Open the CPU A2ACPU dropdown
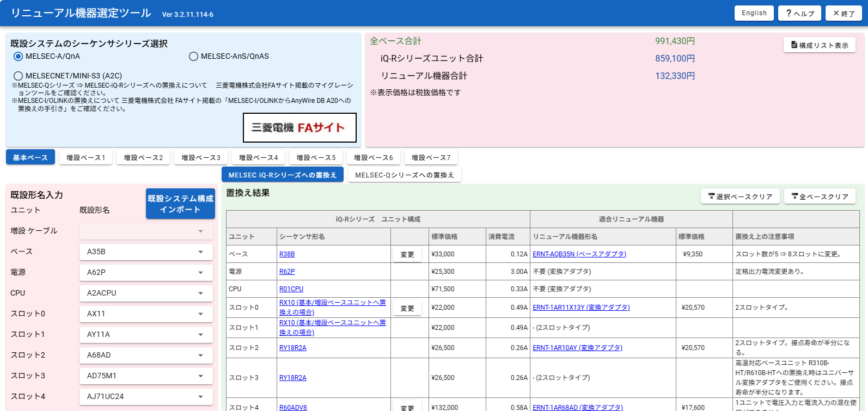Viewport: 868px width, 411px height. (145, 293)
